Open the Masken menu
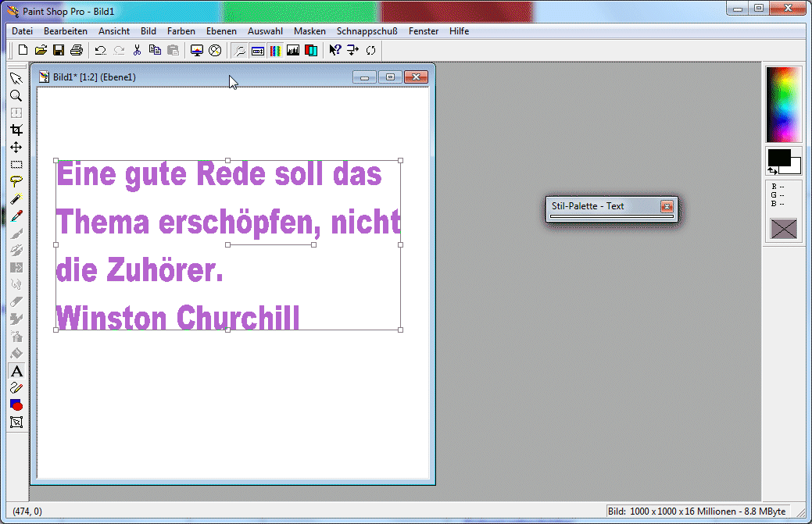 tap(309, 31)
